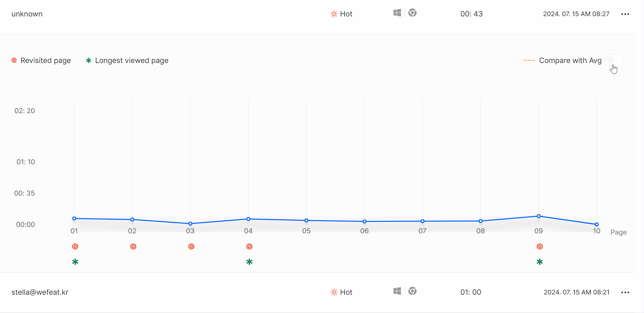Select the page 03 data point on the chart
The image size is (644, 313).
190,224
